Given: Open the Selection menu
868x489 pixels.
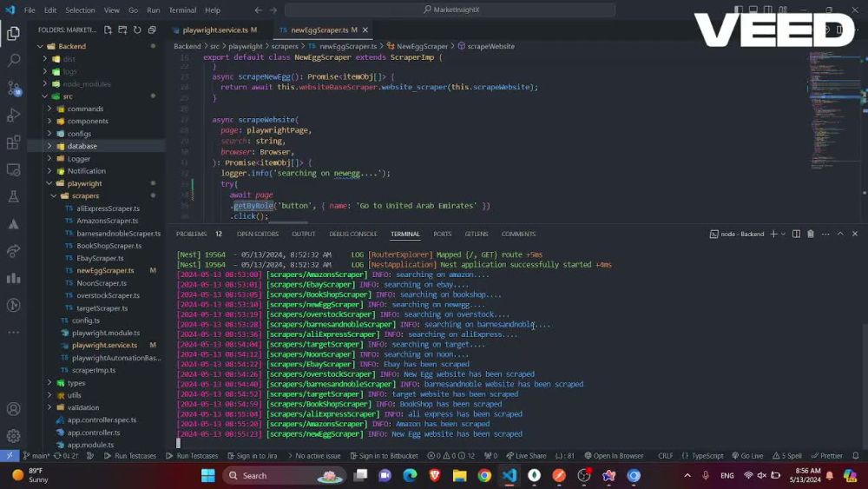Looking at the screenshot, I should coord(80,10).
